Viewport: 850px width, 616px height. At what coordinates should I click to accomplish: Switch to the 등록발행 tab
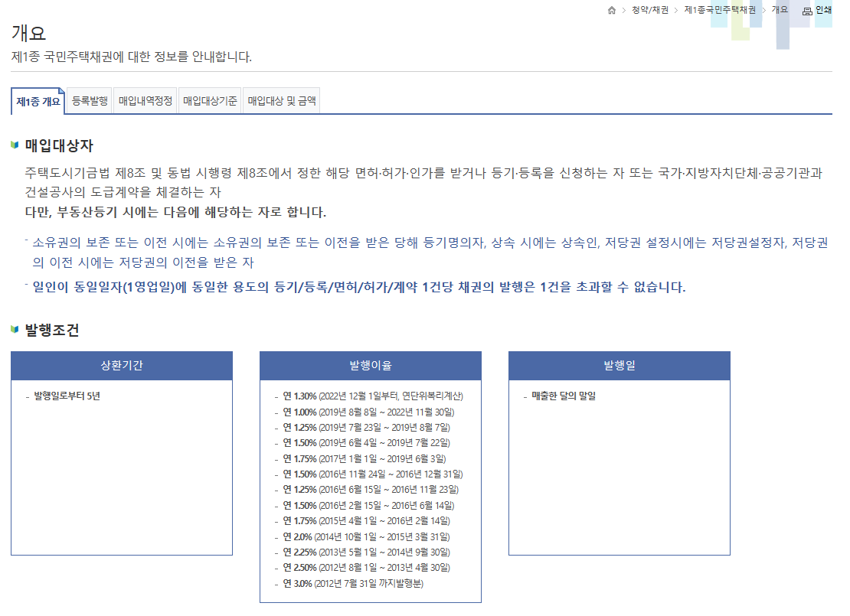tap(87, 99)
